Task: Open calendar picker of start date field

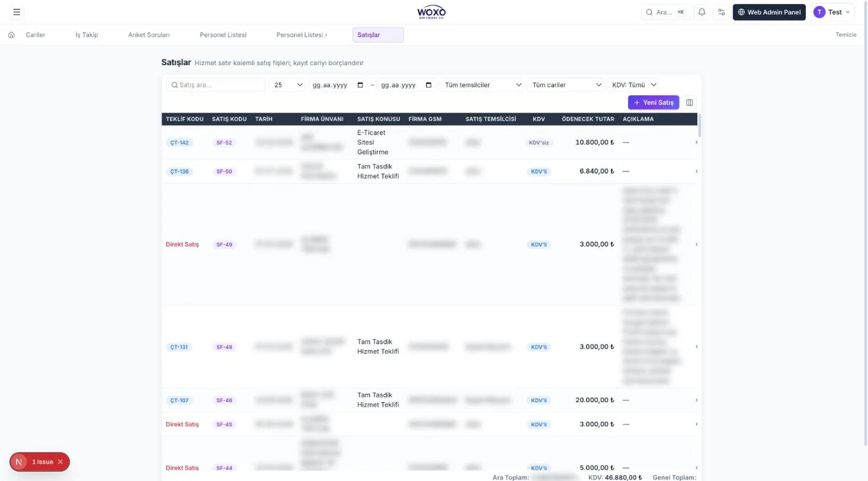Action: [360, 85]
